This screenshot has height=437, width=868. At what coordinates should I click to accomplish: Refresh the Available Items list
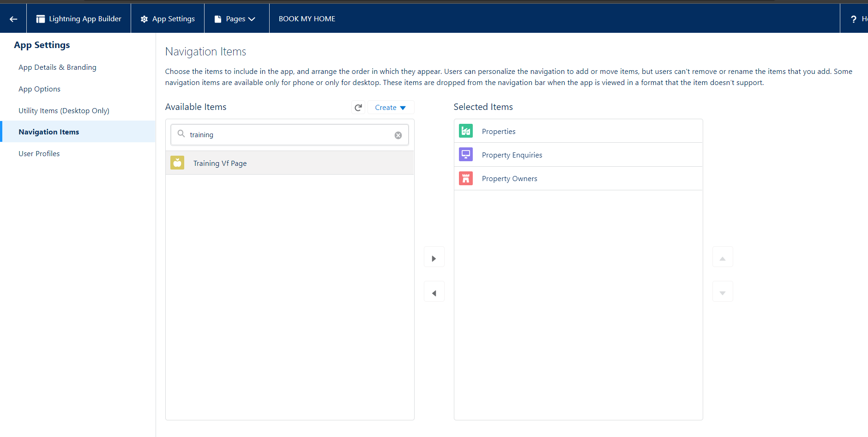click(358, 108)
